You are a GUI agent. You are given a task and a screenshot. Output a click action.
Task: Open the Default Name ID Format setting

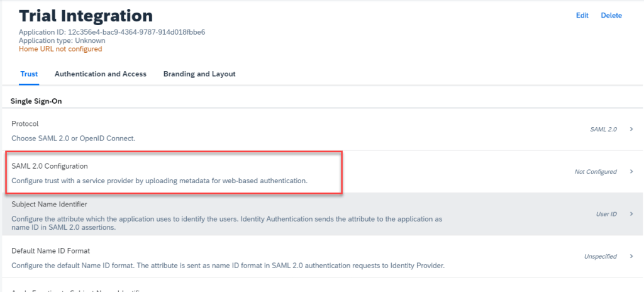pos(55,250)
